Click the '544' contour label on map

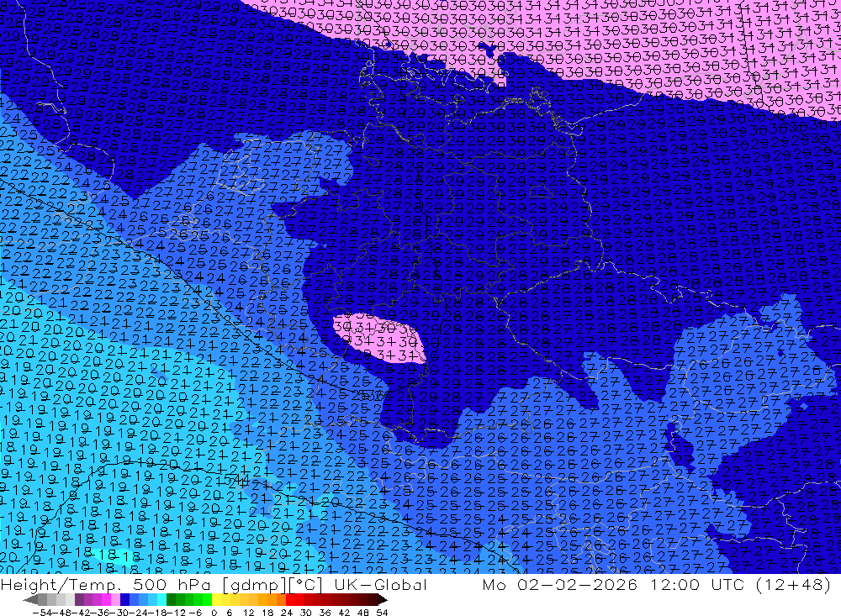click(x=236, y=481)
